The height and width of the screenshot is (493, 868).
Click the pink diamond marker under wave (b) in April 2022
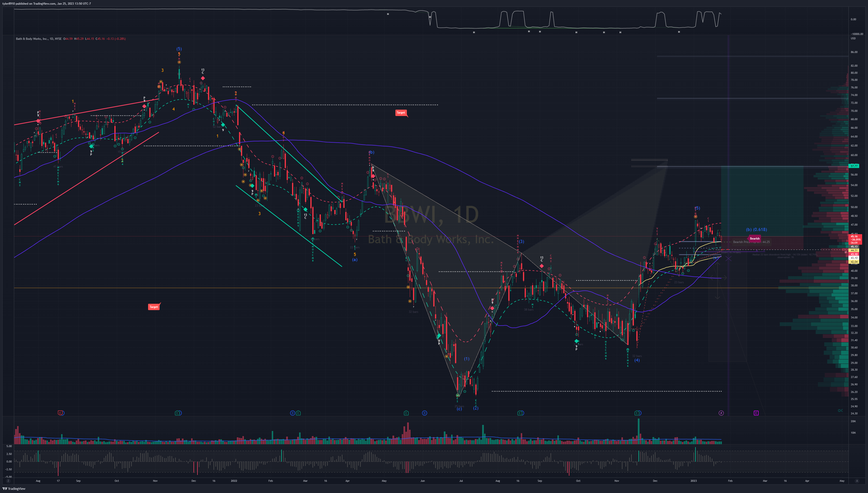pyautogui.click(x=373, y=176)
